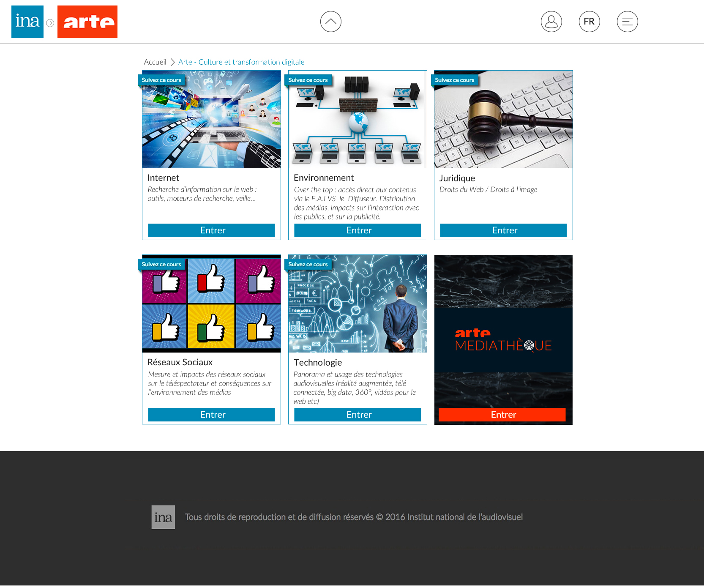Click the arte logo in header
The height and width of the screenshot is (588, 704).
[x=87, y=22]
